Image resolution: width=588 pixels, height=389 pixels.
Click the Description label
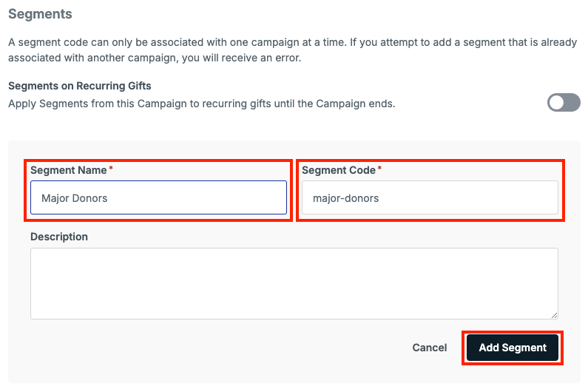point(59,237)
